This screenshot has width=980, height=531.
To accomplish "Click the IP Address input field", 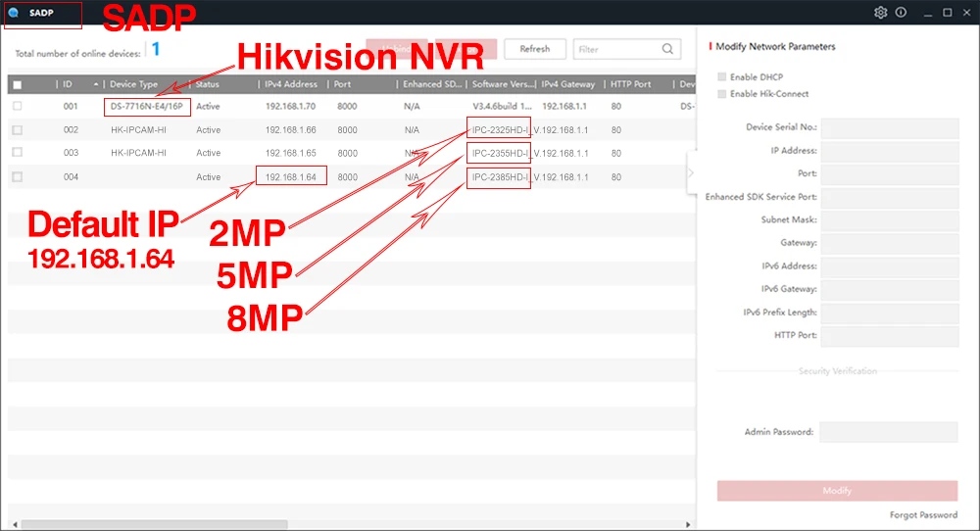I will [x=890, y=151].
